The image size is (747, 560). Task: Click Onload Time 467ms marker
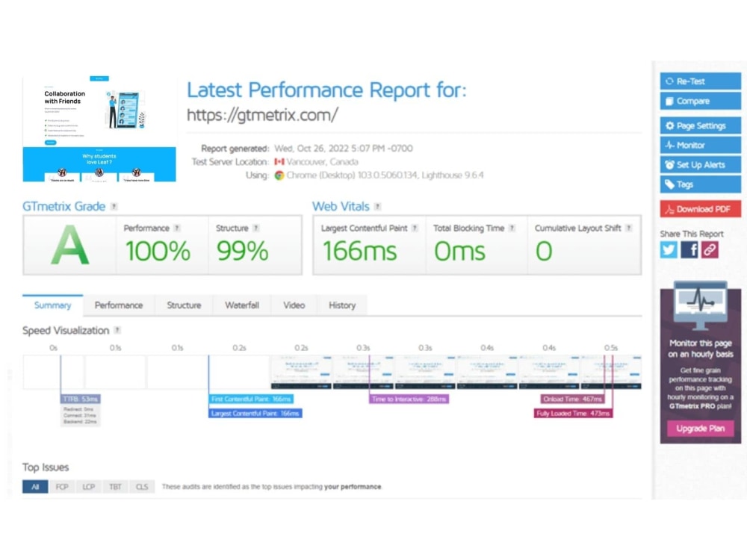[572, 399]
